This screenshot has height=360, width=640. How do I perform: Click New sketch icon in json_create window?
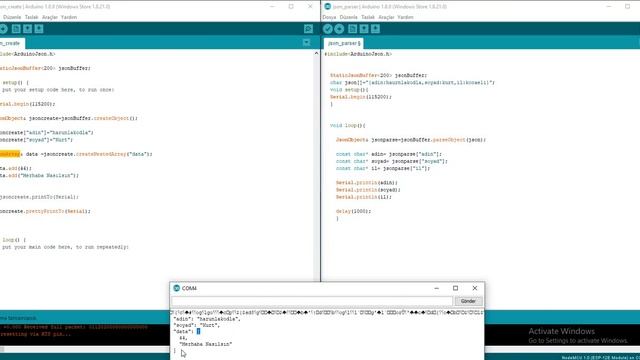16,29
